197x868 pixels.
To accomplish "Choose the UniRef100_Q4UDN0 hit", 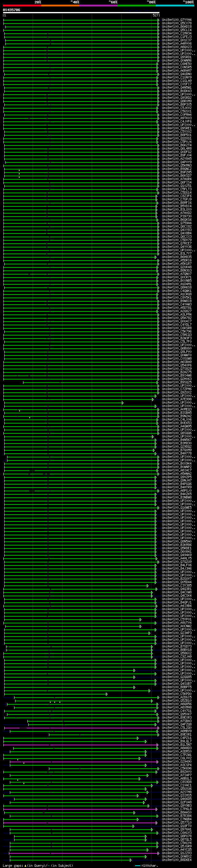I will click(177, 74).
